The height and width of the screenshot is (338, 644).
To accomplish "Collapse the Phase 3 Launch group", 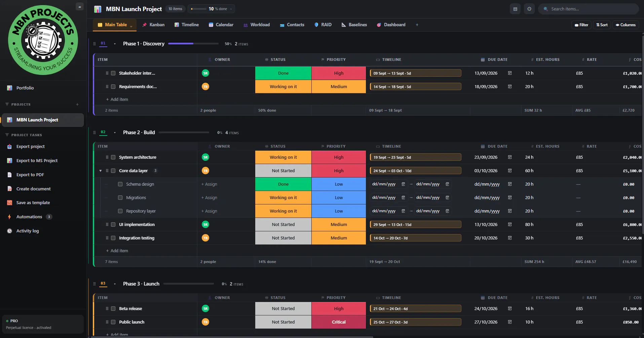I will coord(115,284).
